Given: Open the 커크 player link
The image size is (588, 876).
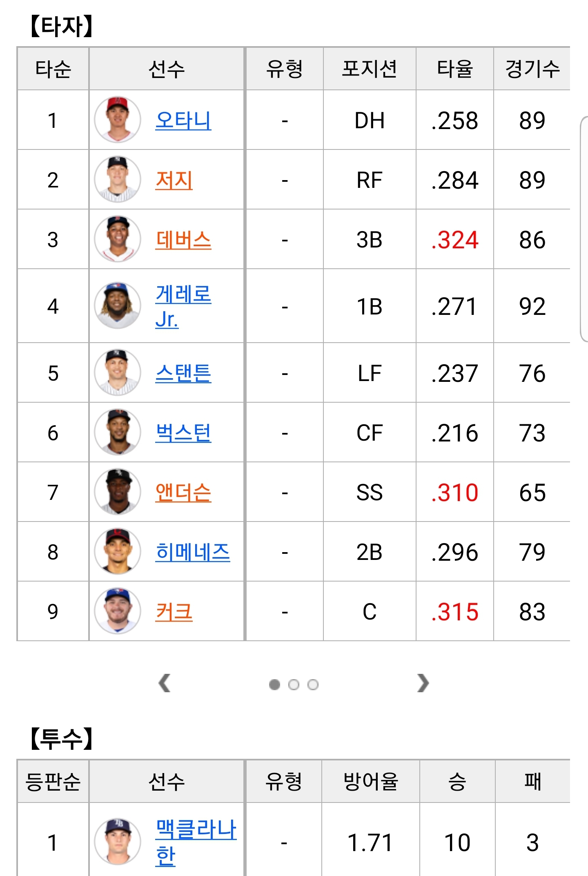Looking at the screenshot, I should coord(174,612).
